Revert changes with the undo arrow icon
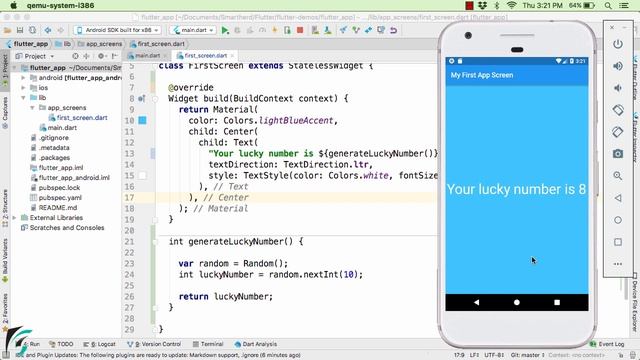Viewport: 640px width, 360px height. coord(393,30)
